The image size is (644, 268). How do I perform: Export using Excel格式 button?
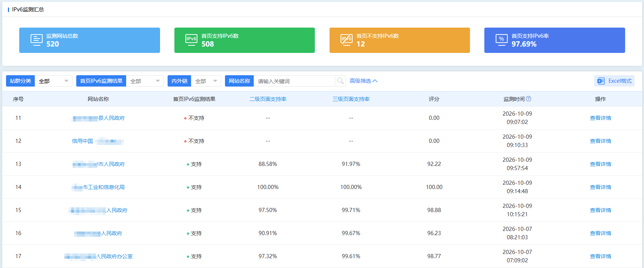click(614, 81)
